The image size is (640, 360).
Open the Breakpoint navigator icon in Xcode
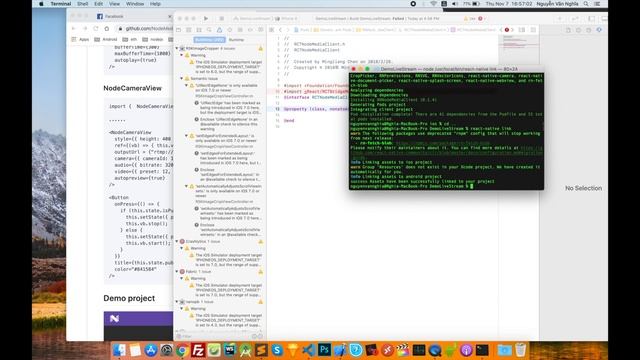click(250, 30)
